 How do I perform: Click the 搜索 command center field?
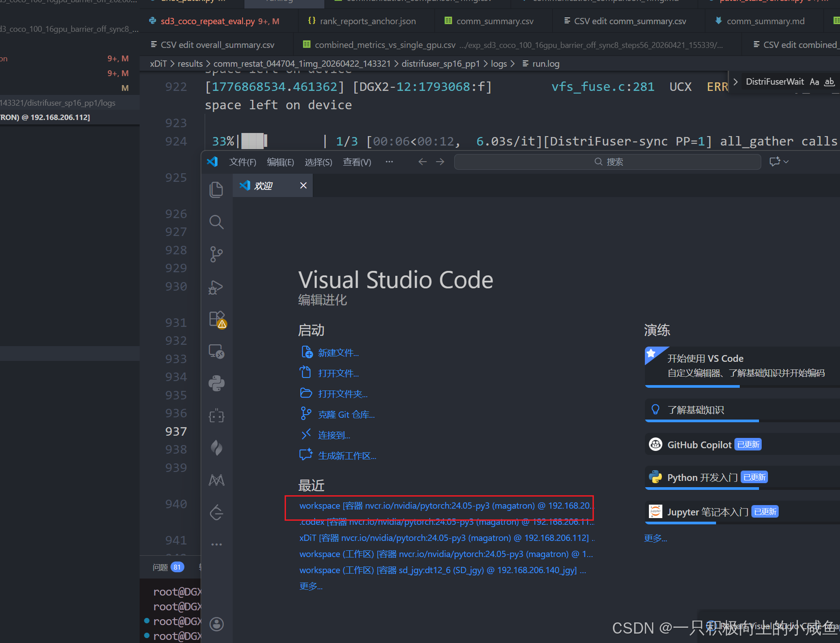607,162
